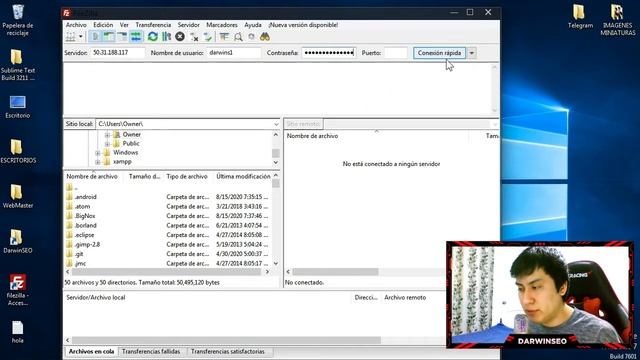Click the Conexión rápida button
640x360 pixels.
pos(439,53)
